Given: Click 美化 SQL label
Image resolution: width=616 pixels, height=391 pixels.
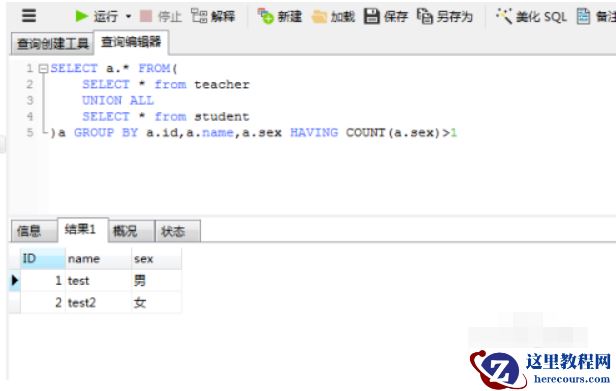Looking at the screenshot, I should (x=541, y=17).
